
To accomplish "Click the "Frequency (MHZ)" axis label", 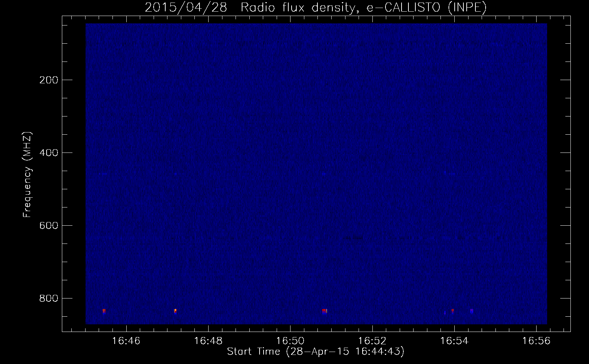I will point(27,174).
